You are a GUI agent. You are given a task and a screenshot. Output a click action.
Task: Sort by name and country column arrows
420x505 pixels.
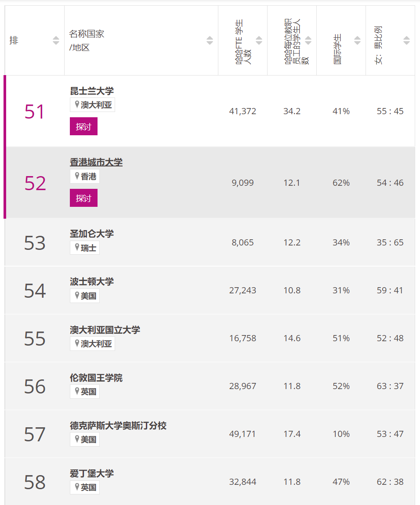210,40
